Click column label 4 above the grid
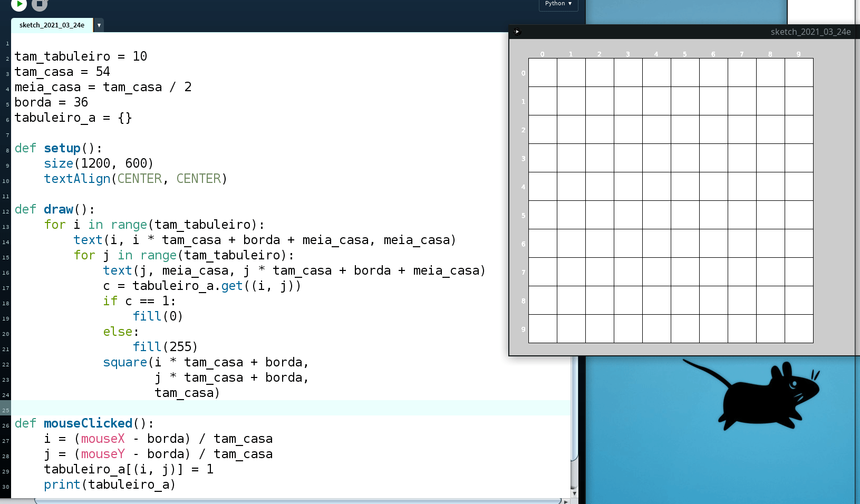This screenshot has height=504, width=860. pos(656,54)
